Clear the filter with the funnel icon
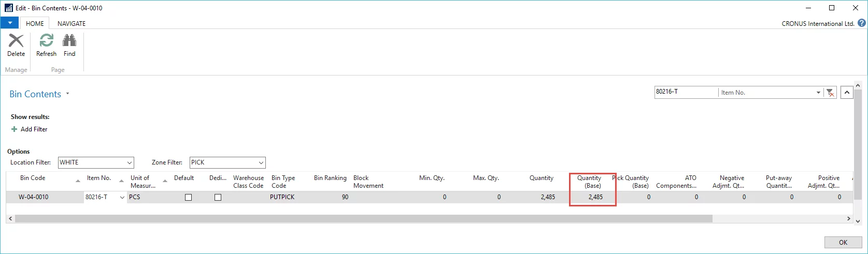The image size is (868, 254). 830,93
